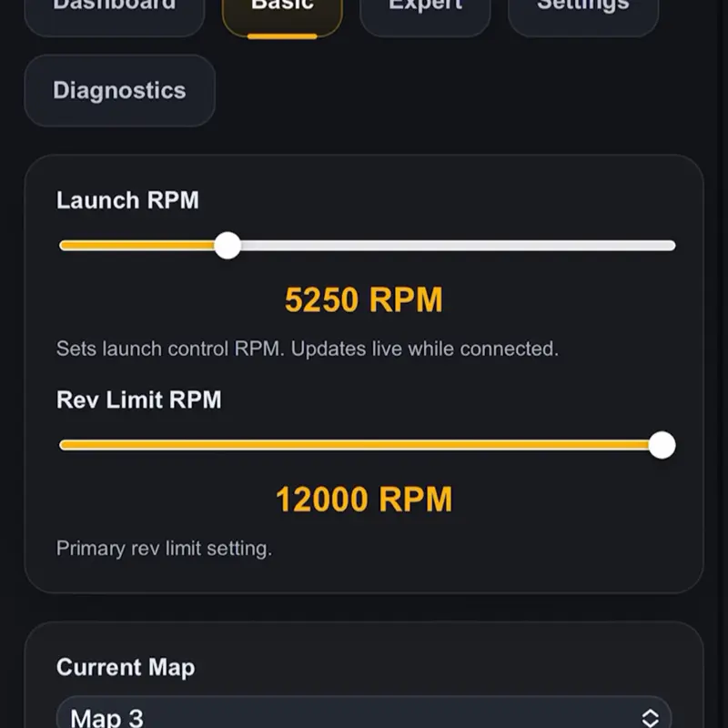
Task: Click the "Primary rev limit setting" text
Action: coord(164,549)
